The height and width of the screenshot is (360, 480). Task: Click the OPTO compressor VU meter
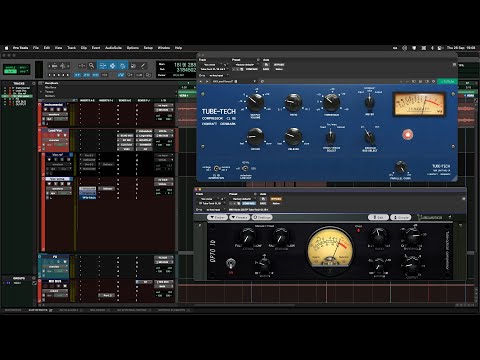click(x=330, y=252)
